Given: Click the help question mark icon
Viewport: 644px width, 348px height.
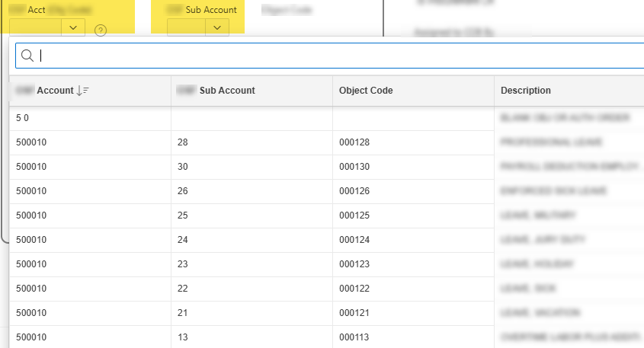Looking at the screenshot, I should point(101,30).
